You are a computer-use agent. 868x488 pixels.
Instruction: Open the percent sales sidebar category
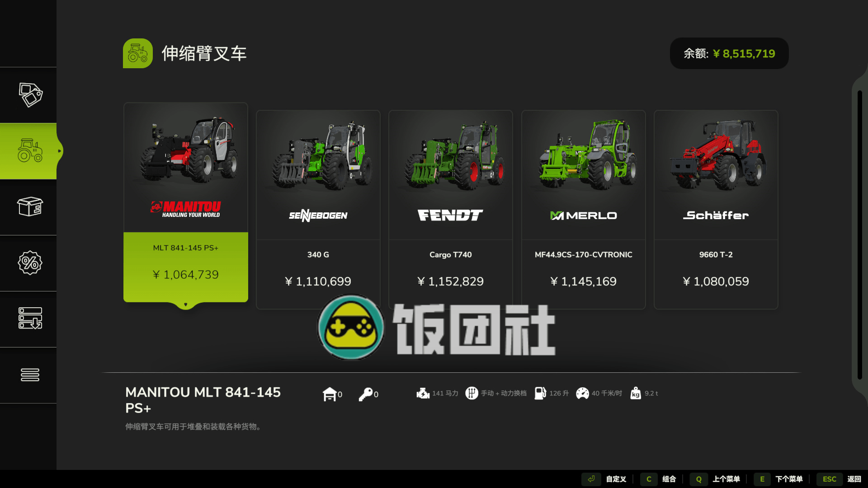click(30, 263)
